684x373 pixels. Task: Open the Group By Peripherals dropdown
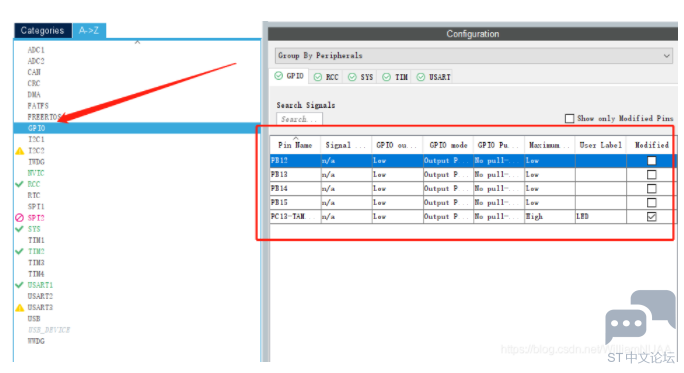[473, 56]
